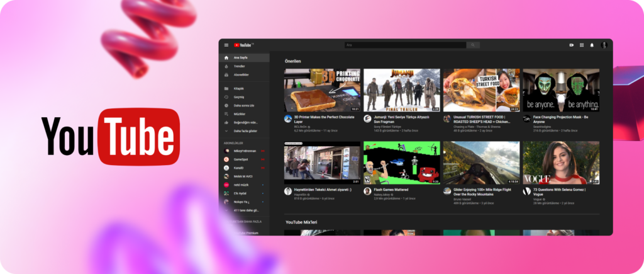
Task: Click the Ara search field
Action: point(406,45)
